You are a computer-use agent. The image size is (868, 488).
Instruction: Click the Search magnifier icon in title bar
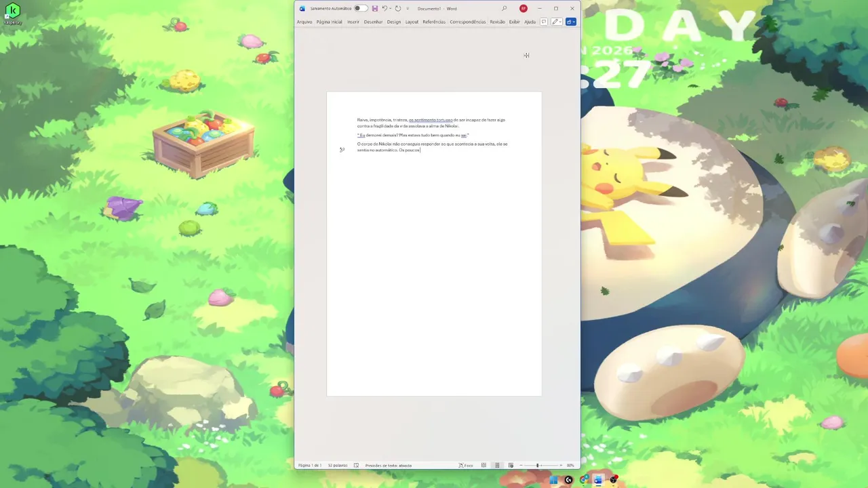(x=504, y=8)
